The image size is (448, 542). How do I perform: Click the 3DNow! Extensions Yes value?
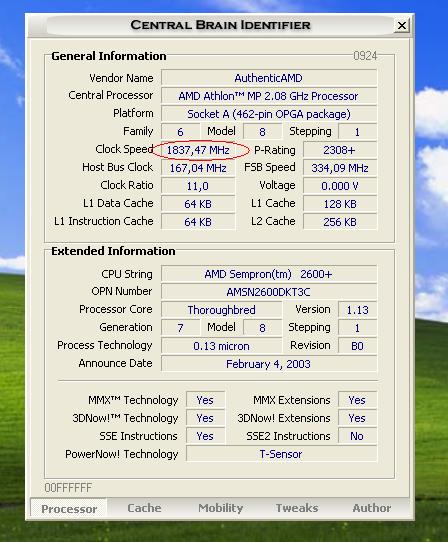pyautogui.click(x=357, y=418)
